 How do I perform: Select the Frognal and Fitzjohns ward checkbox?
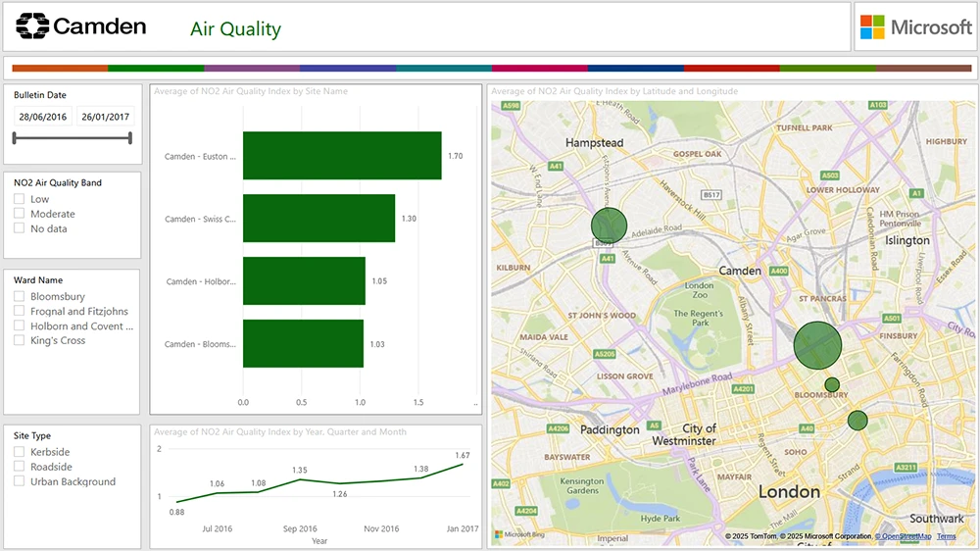(x=20, y=311)
